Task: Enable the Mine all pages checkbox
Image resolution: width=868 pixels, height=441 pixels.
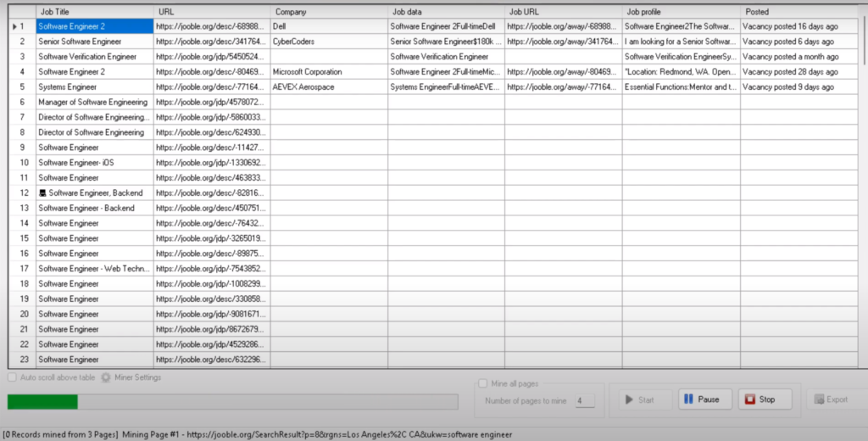Action: 483,383
